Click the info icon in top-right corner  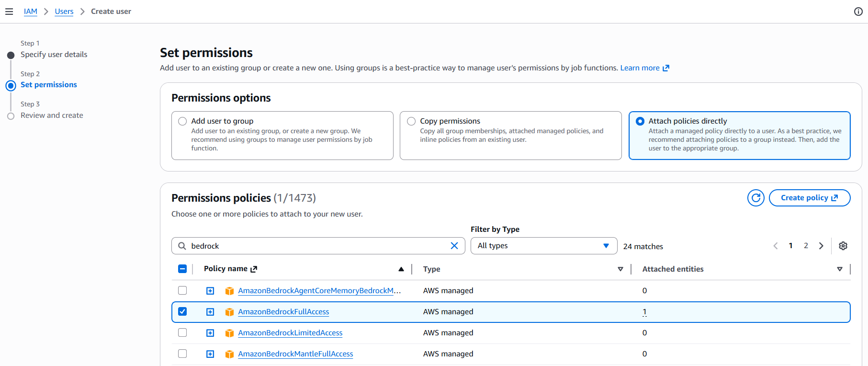click(x=858, y=11)
